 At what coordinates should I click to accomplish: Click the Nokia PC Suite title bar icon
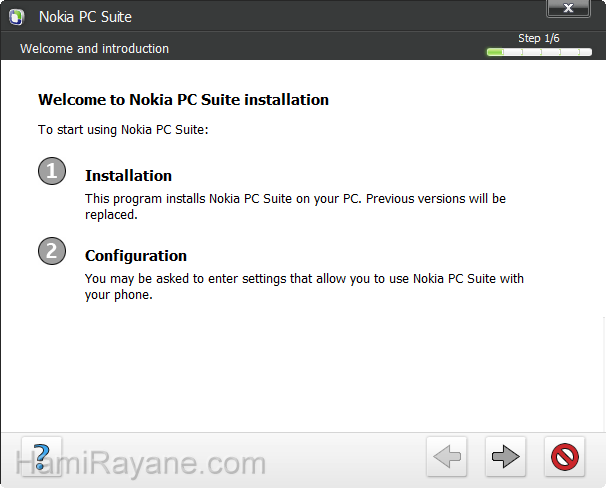point(17,17)
